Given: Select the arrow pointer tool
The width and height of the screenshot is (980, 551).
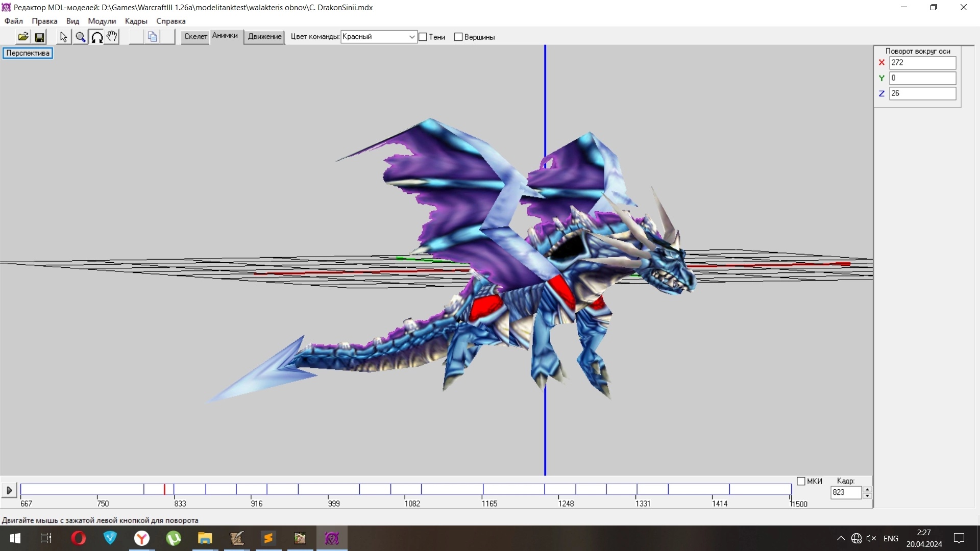Looking at the screenshot, I should (x=63, y=37).
